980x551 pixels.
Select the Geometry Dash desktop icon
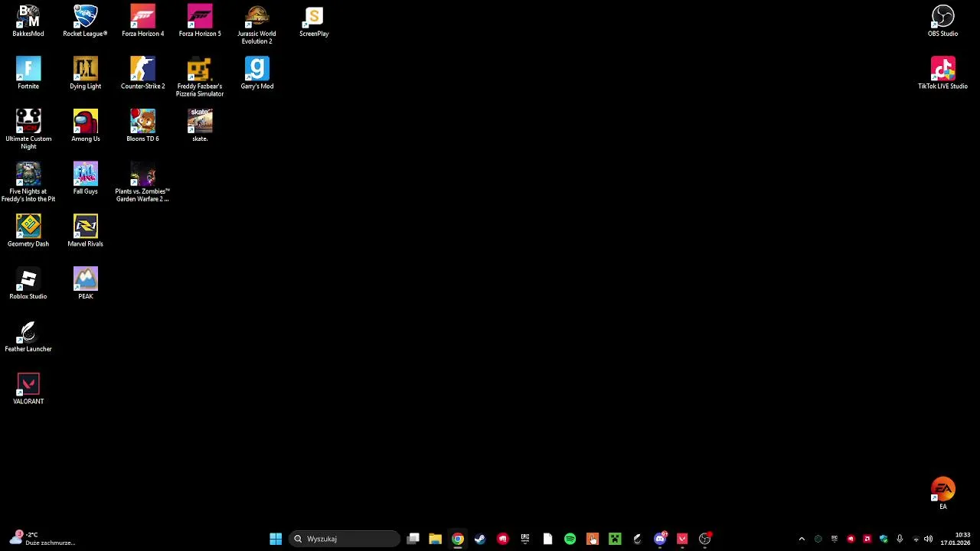tap(28, 231)
